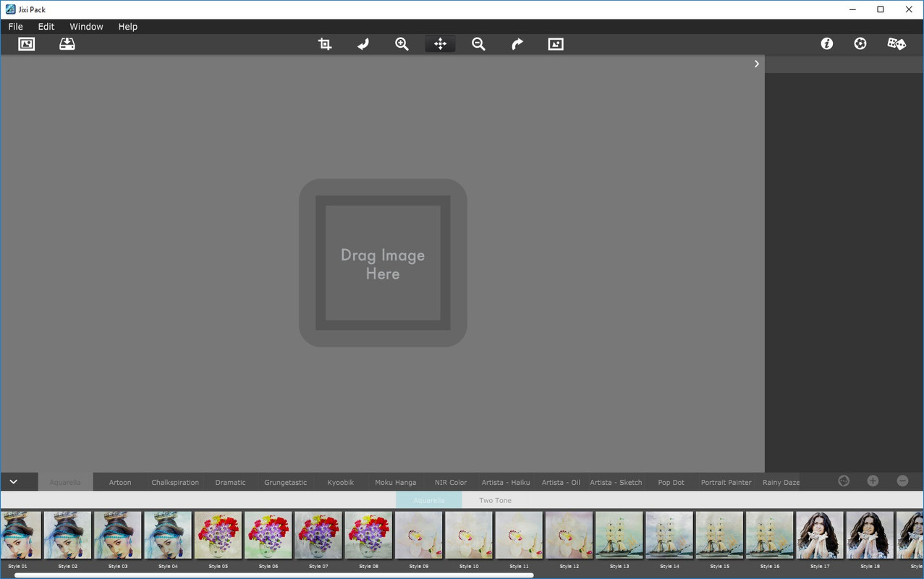
Task: Click the zoom in magnifier icon
Action: (x=402, y=44)
